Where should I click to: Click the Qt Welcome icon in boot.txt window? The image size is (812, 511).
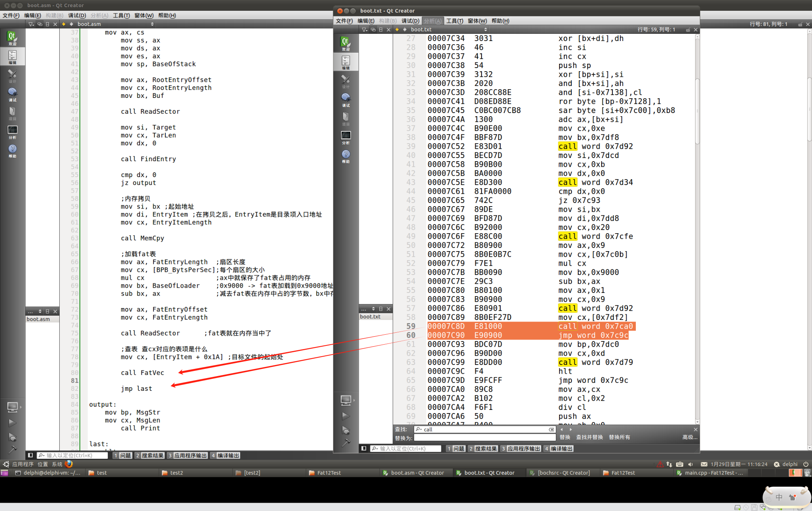[x=346, y=43]
